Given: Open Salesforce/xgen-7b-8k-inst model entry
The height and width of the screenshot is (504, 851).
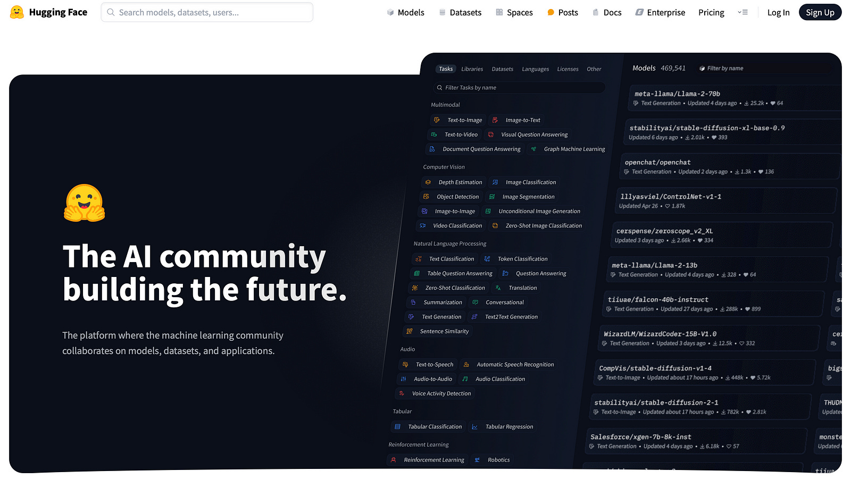Looking at the screenshot, I should pyautogui.click(x=696, y=441).
